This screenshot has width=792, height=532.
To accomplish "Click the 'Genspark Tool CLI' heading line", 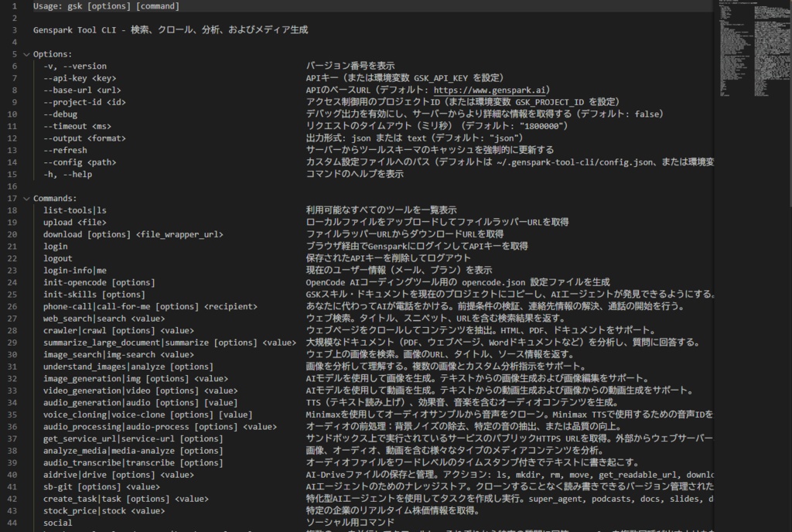I will coord(170,30).
